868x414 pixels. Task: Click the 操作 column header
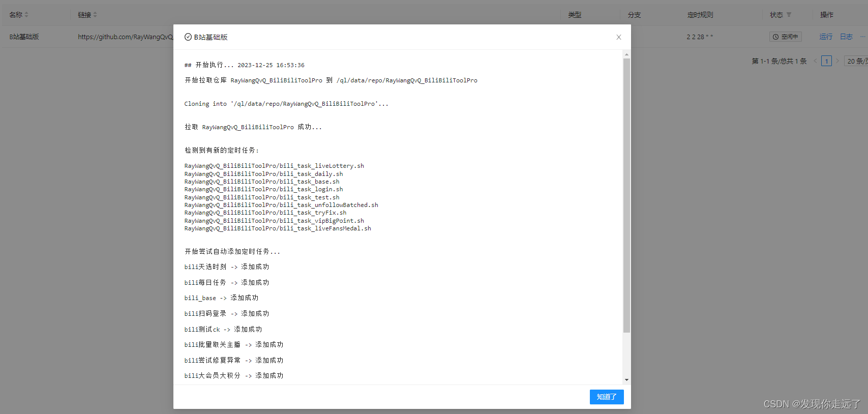(x=827, y=15)
